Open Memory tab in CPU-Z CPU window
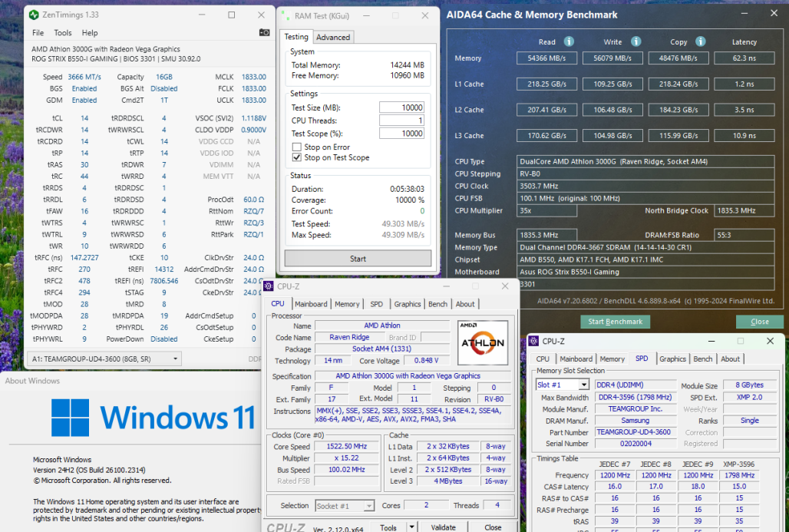The height and width of the screenshot is (532, 789). [347, 304]
